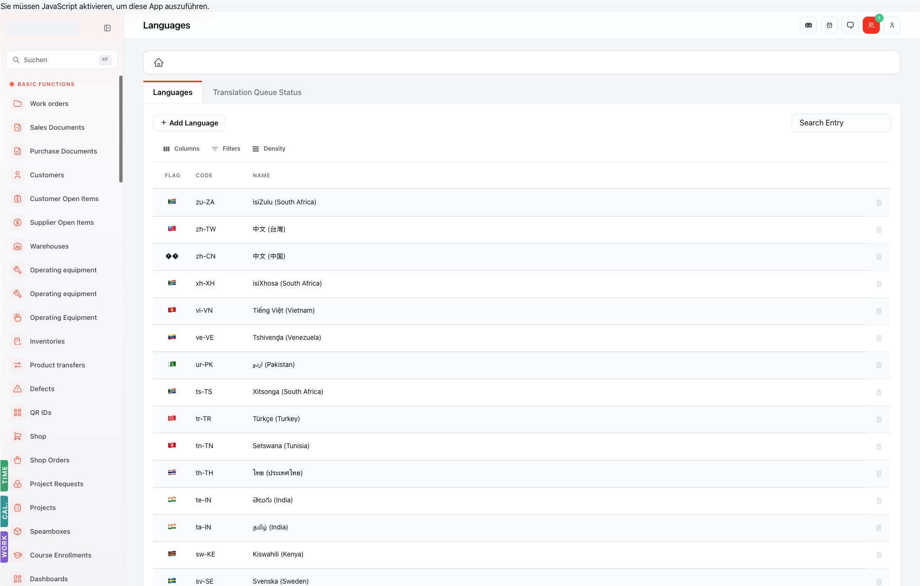
Task: Open Supplier Open Items in sidebar
Action: click(62, 222)
